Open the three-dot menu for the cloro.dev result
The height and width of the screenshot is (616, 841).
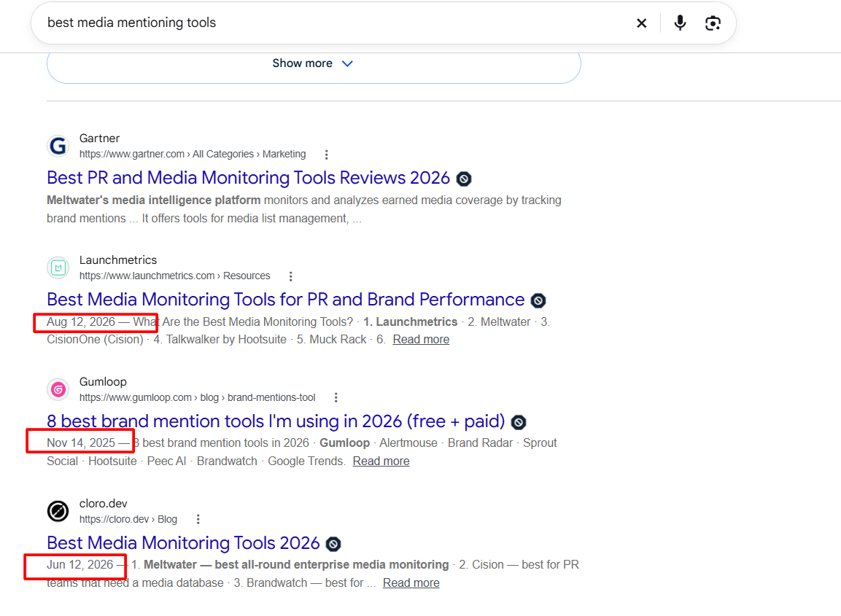[x=198, y=520]
